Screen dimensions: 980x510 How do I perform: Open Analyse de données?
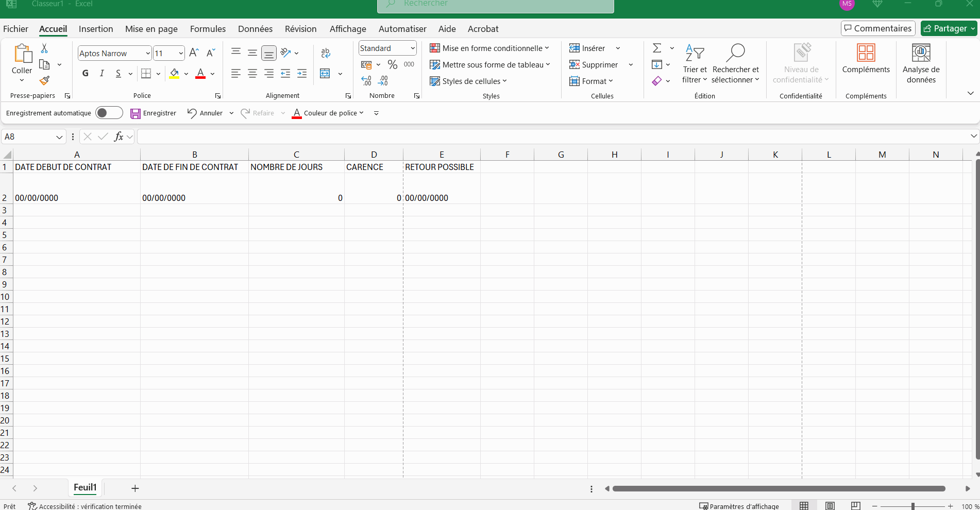(921, 63)
